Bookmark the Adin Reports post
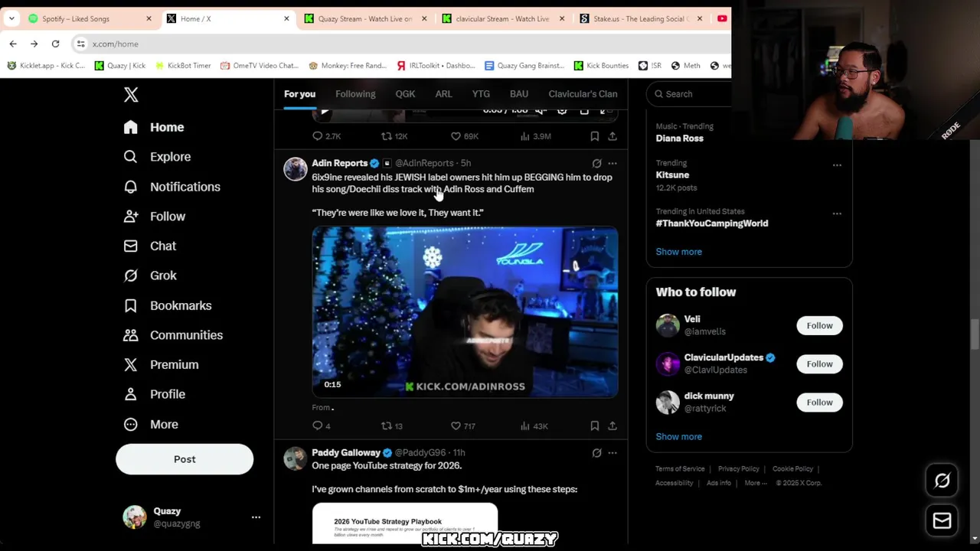This screenshot has height=551, width=980. click(x=594, y=426)
